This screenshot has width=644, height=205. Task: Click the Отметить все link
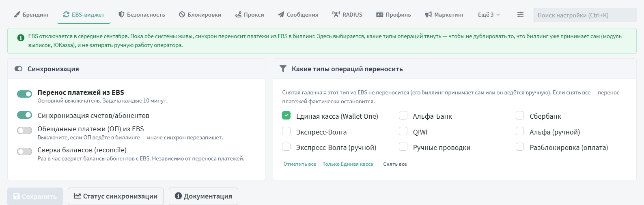pos(299,164)
